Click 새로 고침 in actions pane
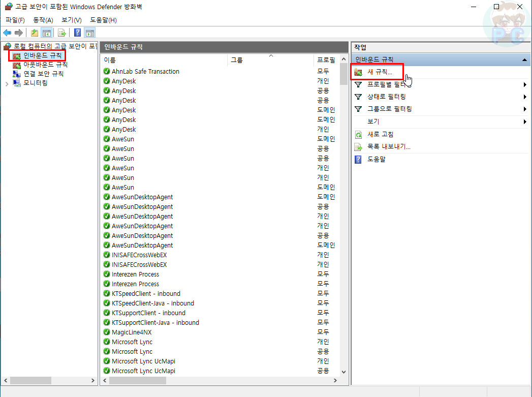 [x=381, y=134]
